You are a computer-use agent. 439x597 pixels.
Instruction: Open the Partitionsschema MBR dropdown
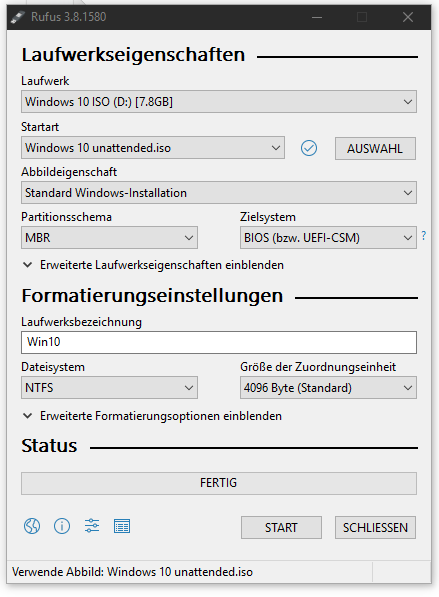point(109,238)
